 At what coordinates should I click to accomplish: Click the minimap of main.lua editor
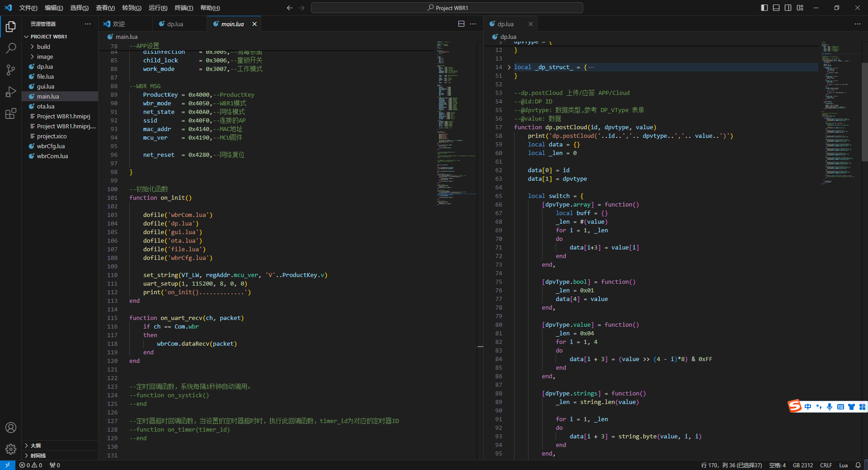click(x=457, y=123)
